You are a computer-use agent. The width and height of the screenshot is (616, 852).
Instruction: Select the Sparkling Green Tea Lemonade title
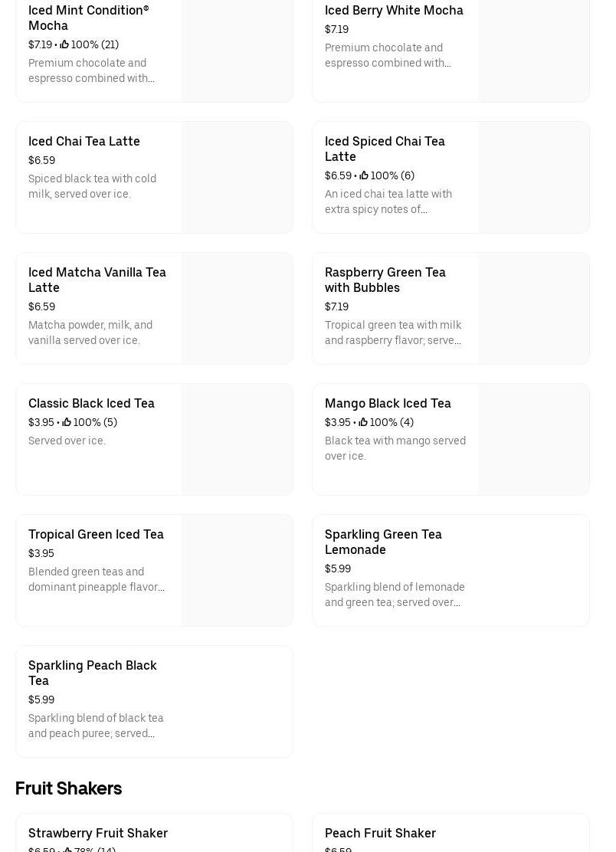(x=383, y=542)
